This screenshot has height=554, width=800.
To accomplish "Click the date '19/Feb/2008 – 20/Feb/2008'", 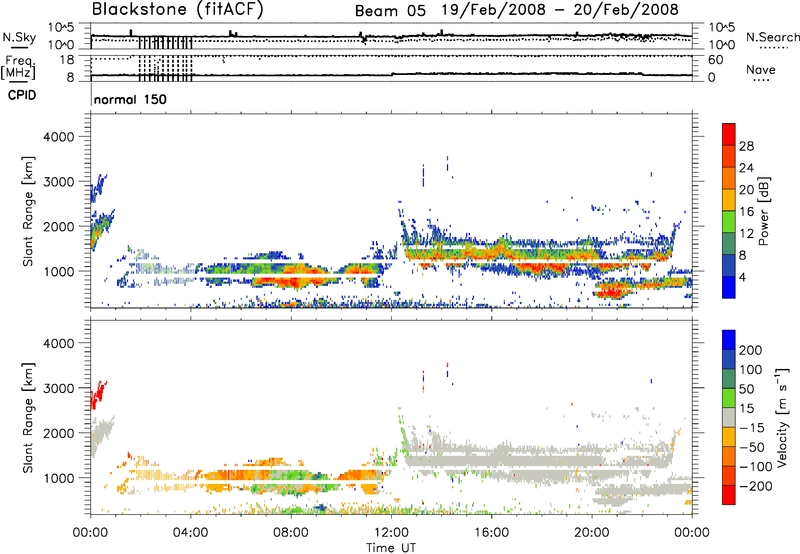I will (x=560, y=10).
